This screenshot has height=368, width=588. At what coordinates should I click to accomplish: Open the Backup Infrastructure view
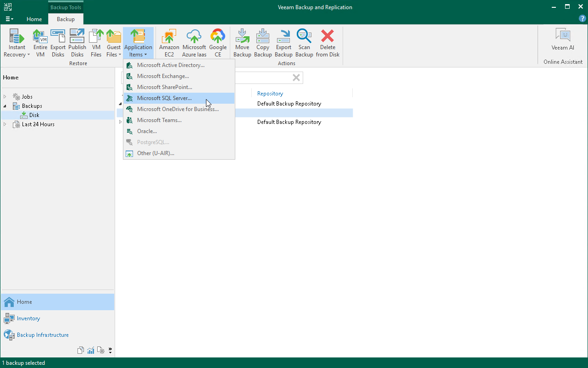coord(57,335)
